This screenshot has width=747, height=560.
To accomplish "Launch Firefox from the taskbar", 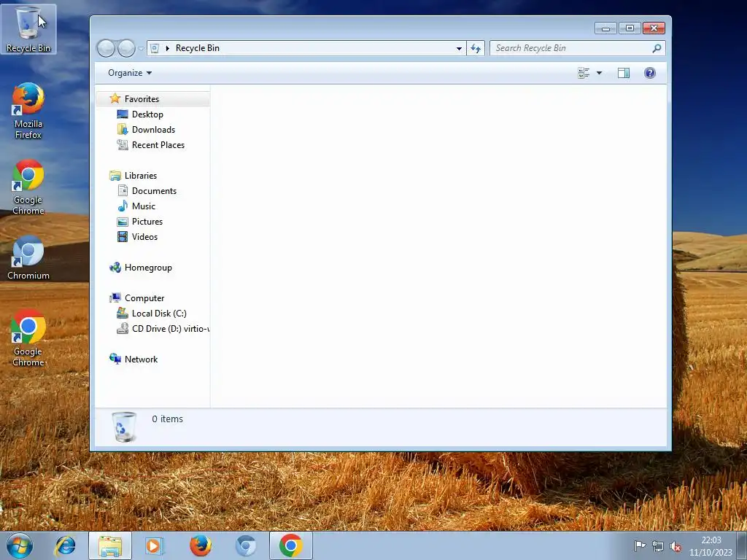I will click(x=201, y=545).
